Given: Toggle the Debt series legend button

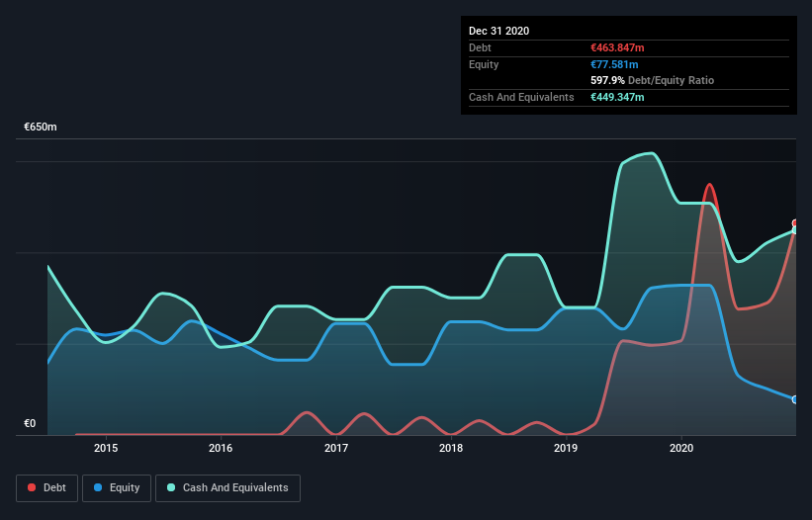Looking at the screenshot, I should [46, 488].
